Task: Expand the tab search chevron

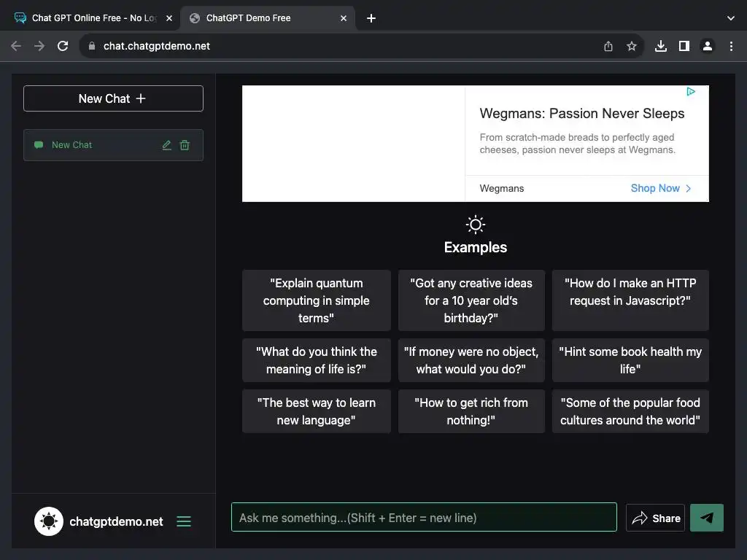Action: (731, 18)
